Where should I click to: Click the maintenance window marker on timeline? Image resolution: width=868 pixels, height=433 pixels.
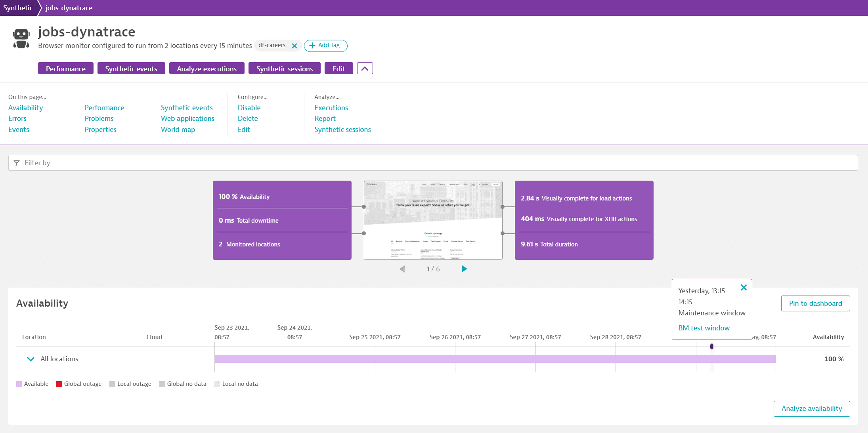(712, 347)
